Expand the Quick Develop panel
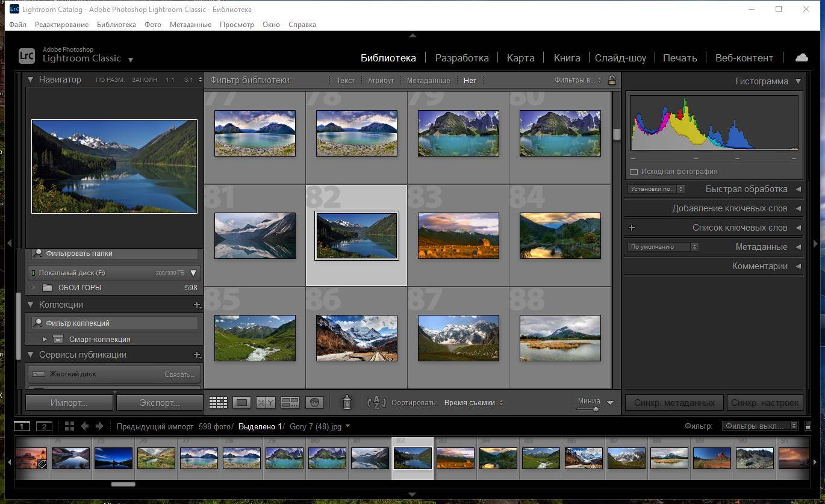825x504 pixels. 798,189
